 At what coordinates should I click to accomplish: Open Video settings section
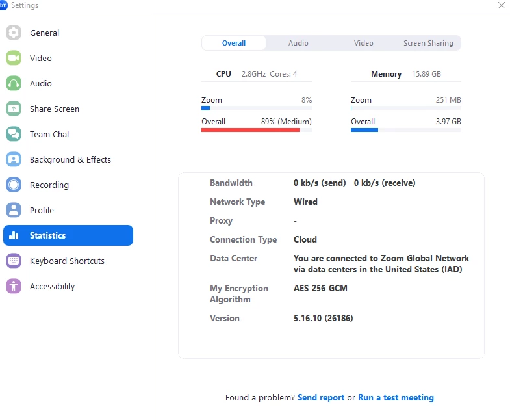[68, 58]
